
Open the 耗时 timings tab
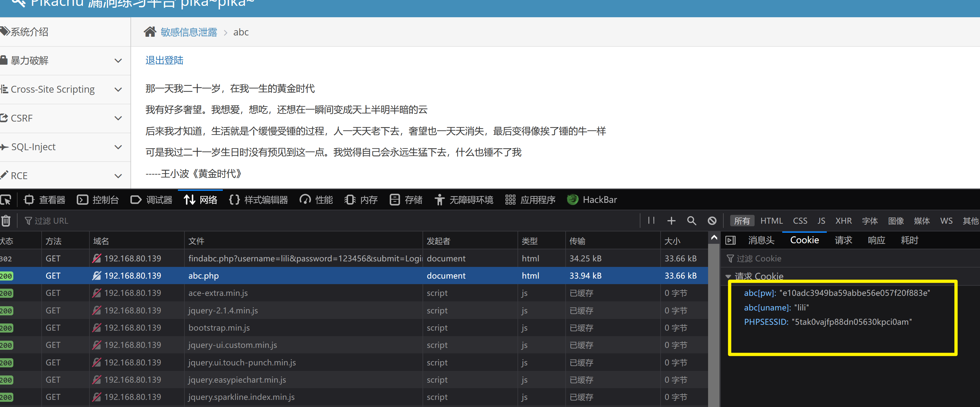coord(910,240)
